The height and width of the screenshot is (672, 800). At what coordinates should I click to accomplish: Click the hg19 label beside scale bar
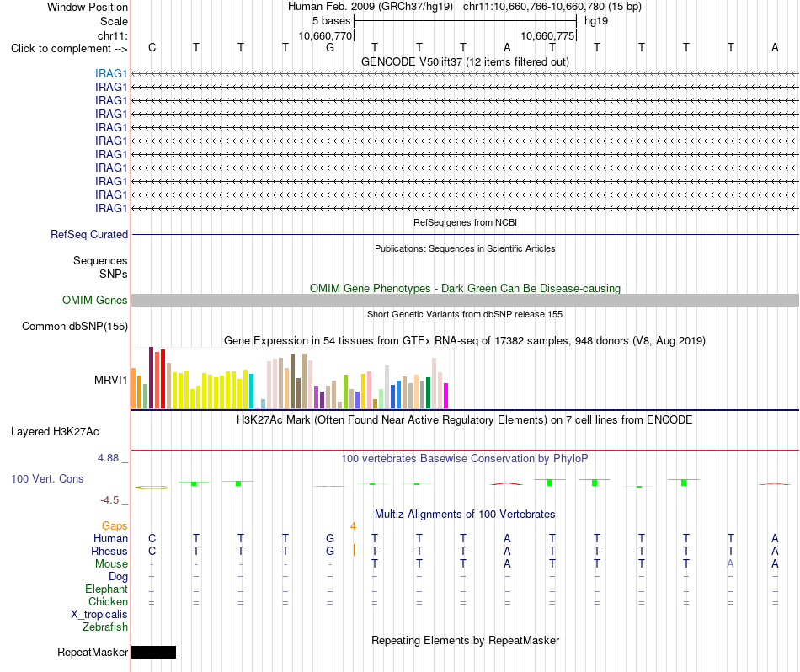pyautogui.click(x=596, y=21)
